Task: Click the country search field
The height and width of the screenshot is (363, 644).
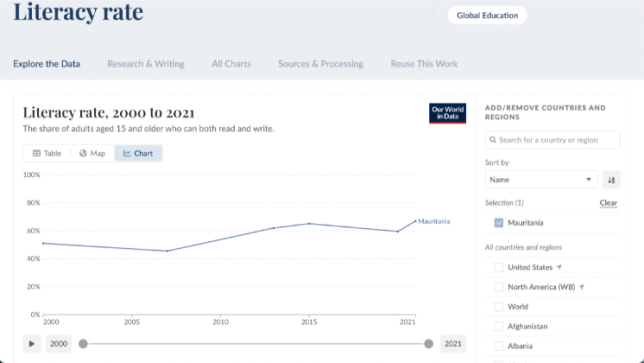Action: (552, 140)
